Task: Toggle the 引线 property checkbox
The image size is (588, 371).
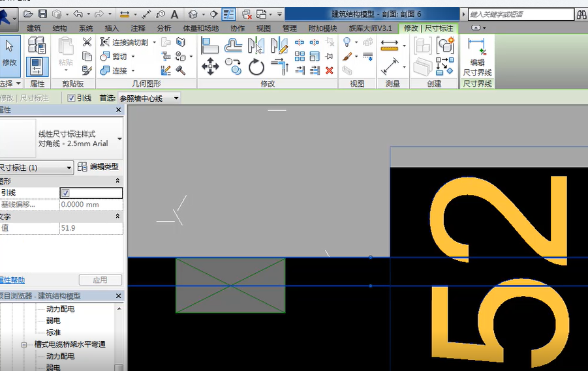Action: [66, 193]
